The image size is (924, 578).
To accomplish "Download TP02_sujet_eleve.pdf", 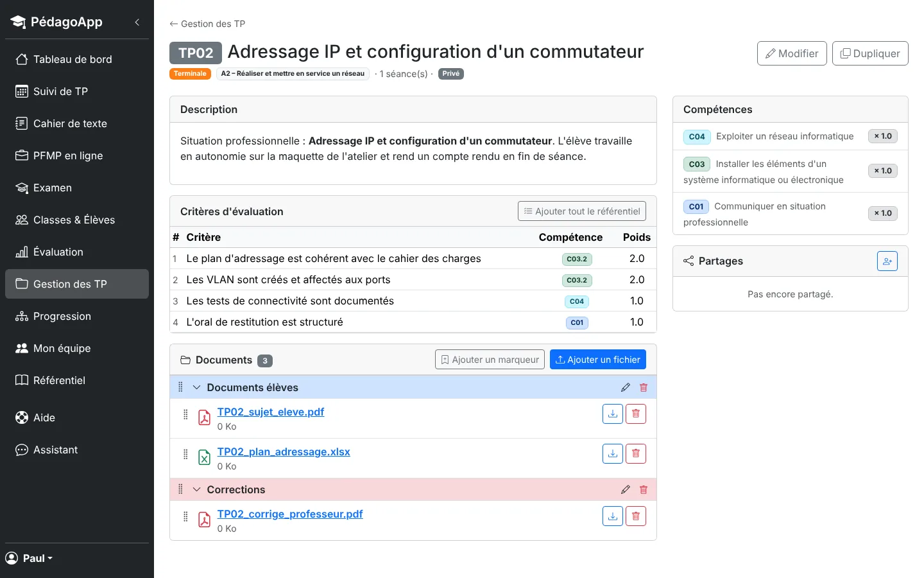I will (x=613, y=414).
